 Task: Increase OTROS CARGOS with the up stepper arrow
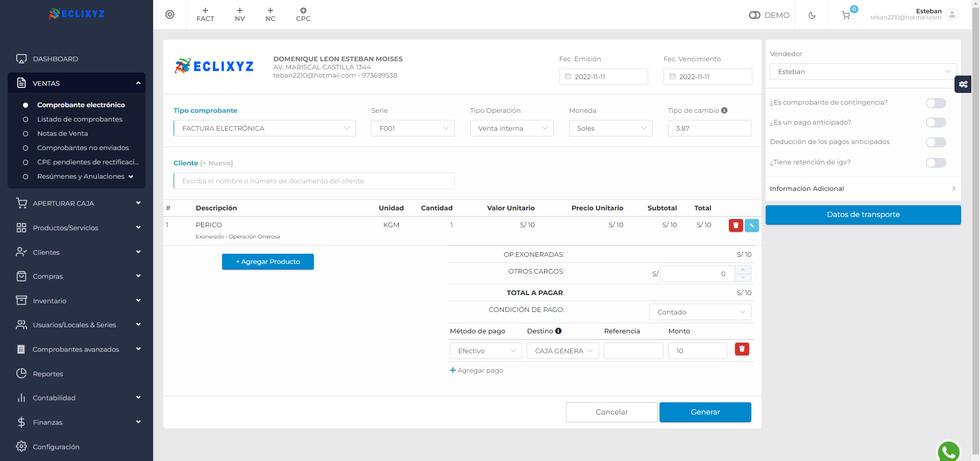pos(743,270)
